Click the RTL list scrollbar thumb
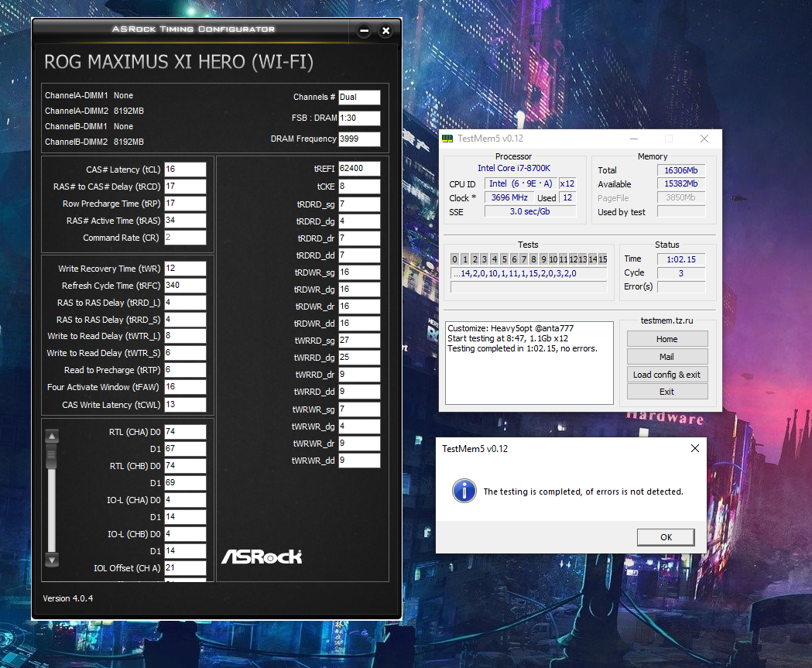 coord(52,457)
